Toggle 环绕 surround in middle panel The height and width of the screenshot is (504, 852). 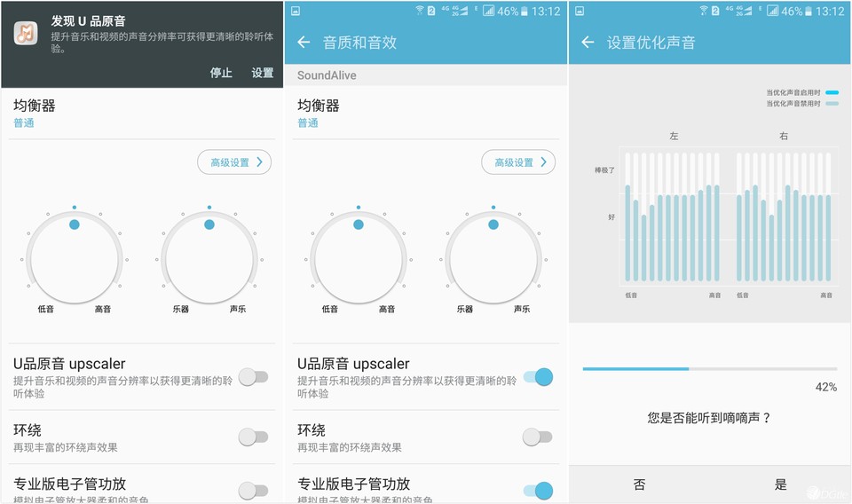pyautogui.click(x=538, y=437)
